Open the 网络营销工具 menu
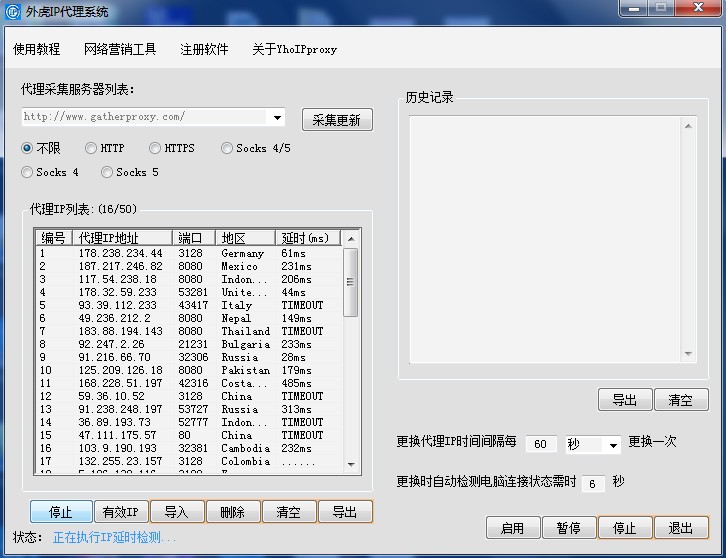The height and width of the screenshot is (558, 726). pyautogui.click(x=120, y=49)
